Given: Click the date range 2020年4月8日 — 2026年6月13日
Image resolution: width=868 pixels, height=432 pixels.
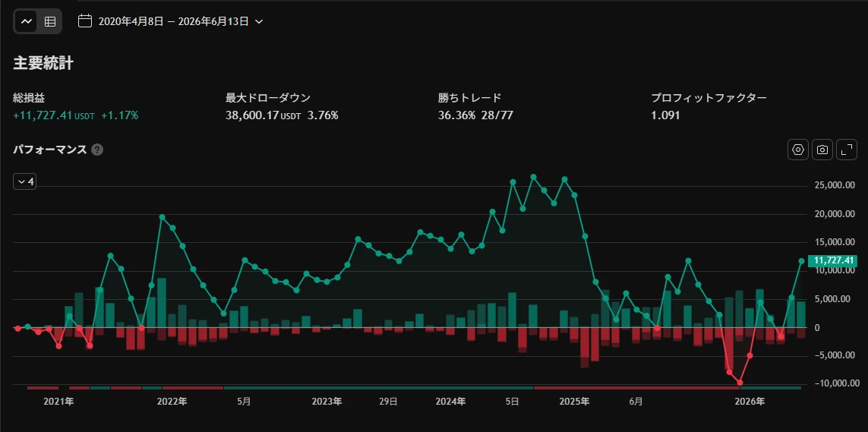Looking at the screenshot, I should click(173, 21).
